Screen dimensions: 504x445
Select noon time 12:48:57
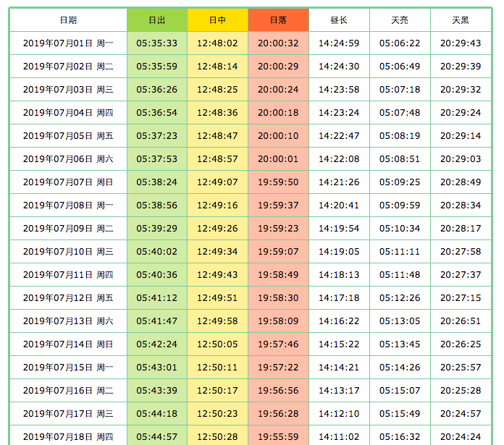click(218, 159)
